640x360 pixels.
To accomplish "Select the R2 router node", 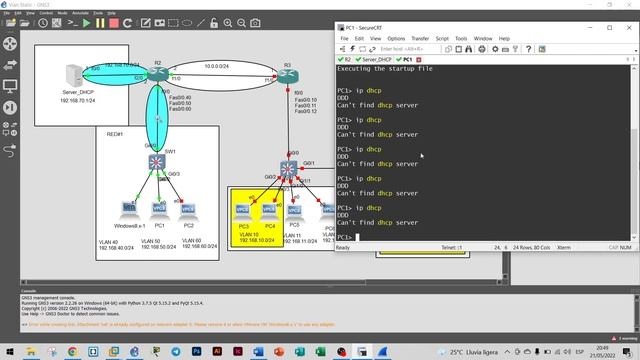I will point(158,74).
